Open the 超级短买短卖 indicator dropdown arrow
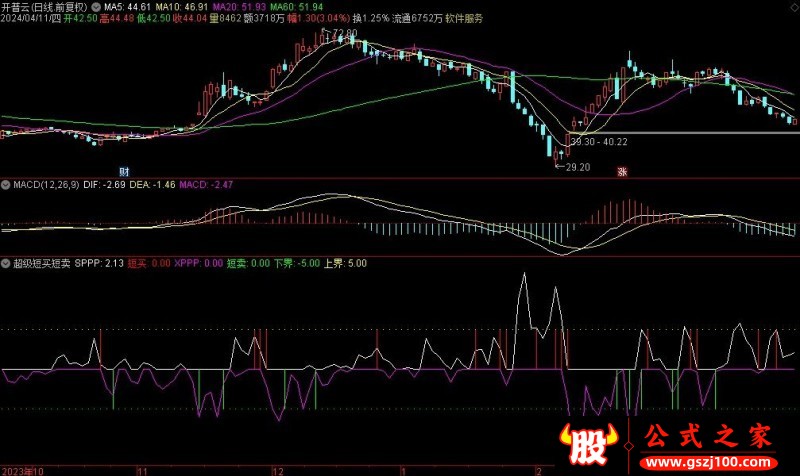This screenshot has width=800, height=476. tap(6, 263)
